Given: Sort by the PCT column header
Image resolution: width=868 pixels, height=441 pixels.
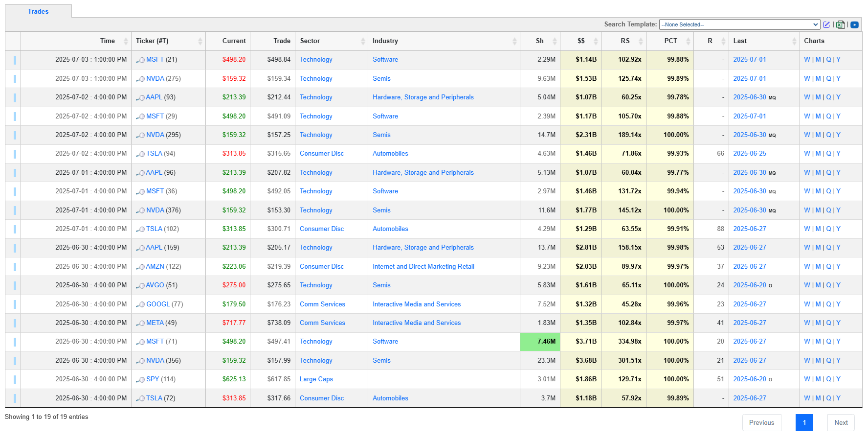Looking at the screenshot, I should pyautogui.click(x=669, y=41).
